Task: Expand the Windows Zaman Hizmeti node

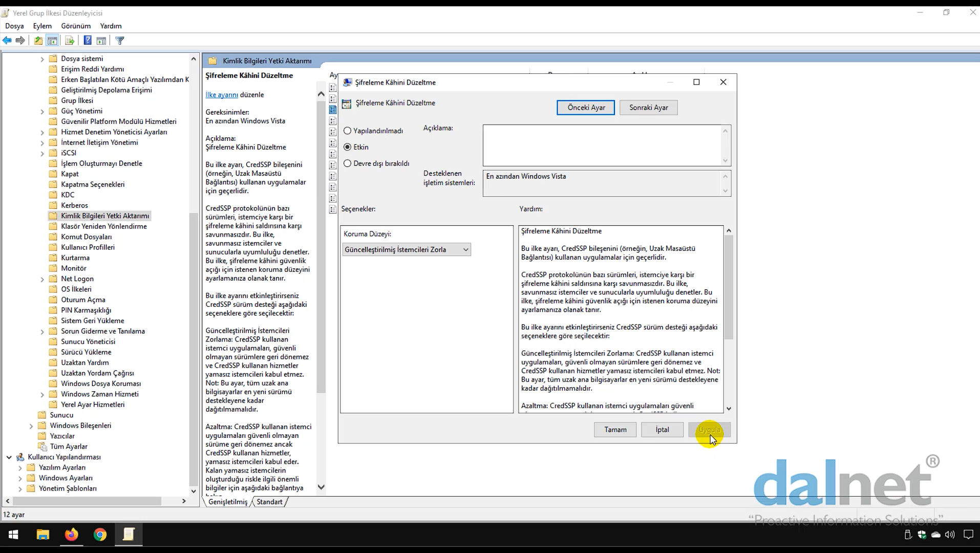Action: coord(42,394)
